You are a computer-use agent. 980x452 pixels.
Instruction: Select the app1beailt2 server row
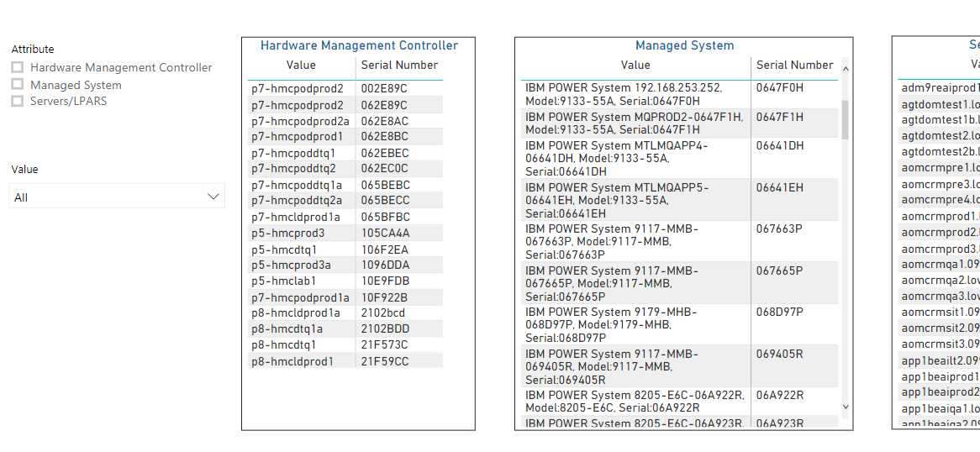[x=939, y=360]
